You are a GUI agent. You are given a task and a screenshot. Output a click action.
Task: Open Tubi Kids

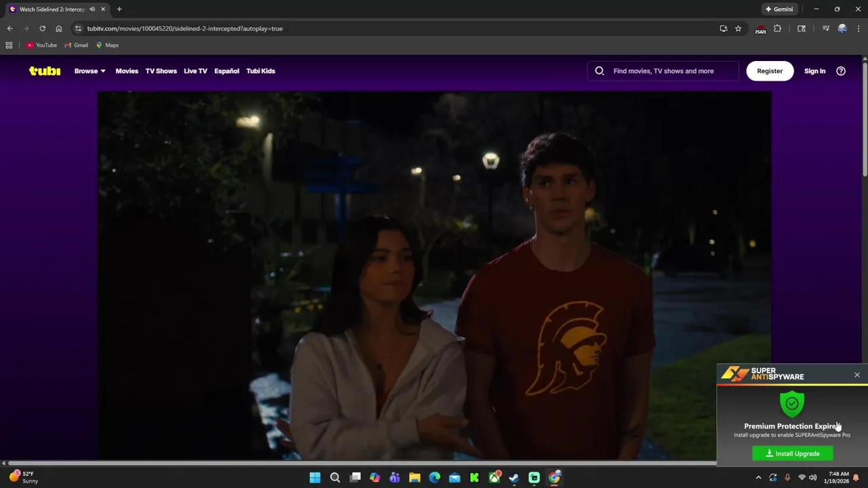(x=260, y=70)
